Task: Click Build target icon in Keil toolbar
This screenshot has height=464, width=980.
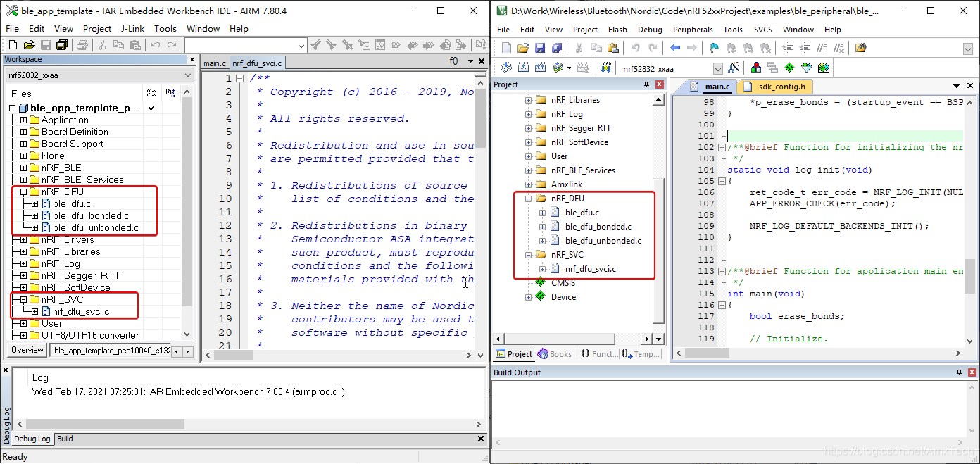Action: coord(523,68)
